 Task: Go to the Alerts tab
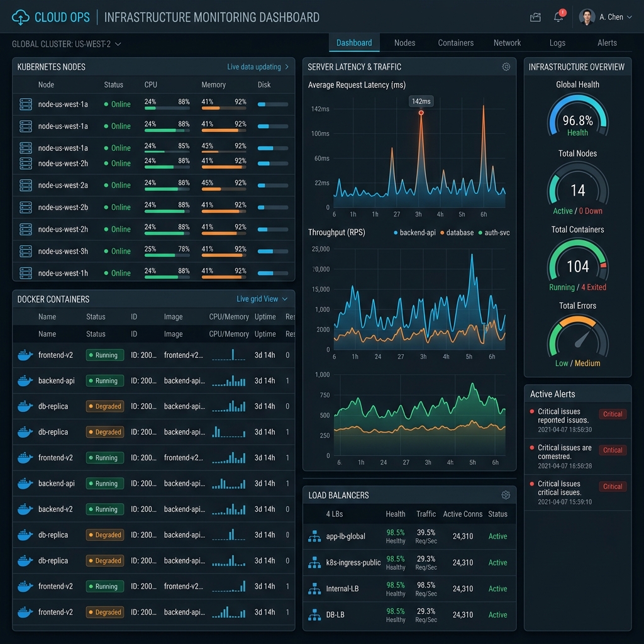click(607, 43)
